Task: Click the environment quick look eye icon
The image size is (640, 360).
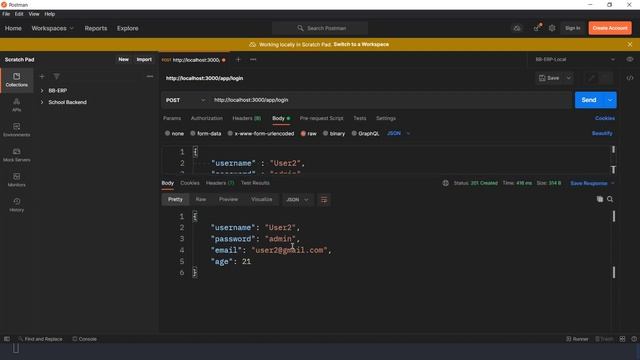Action: [x=630, y=60]
